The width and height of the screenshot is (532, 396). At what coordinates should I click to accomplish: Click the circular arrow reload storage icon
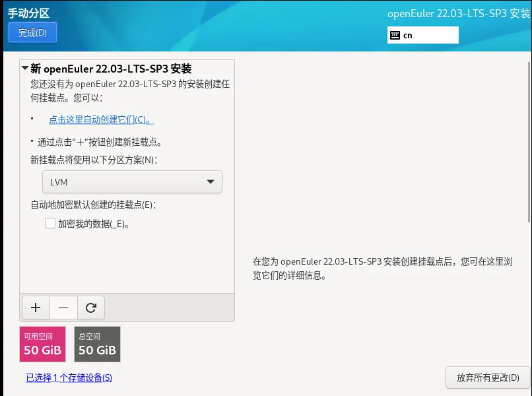pyautogui.click(x=91, y=308)
